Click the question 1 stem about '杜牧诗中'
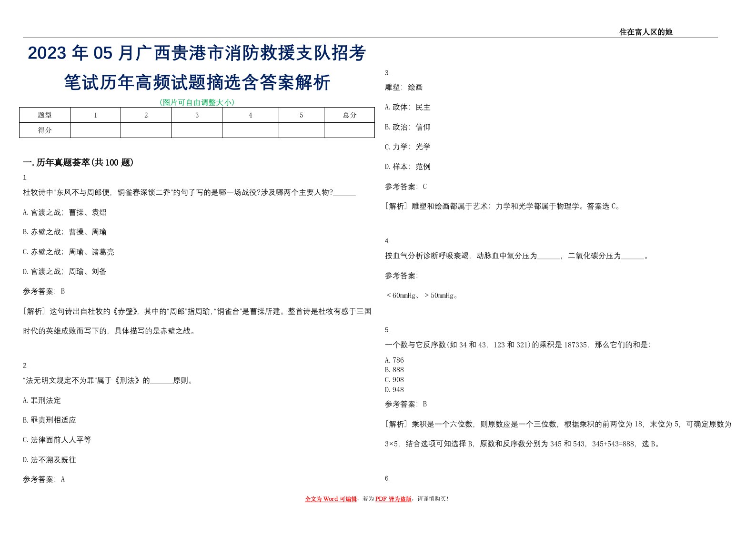 click(189, 192)
